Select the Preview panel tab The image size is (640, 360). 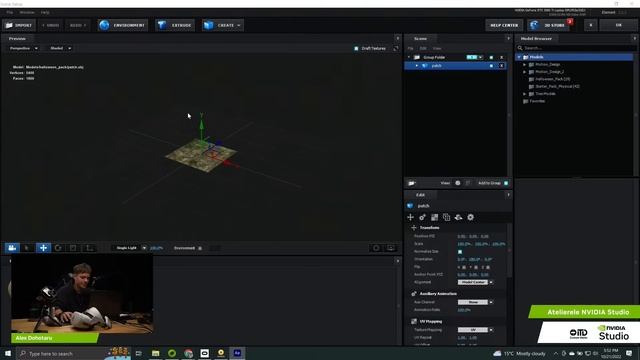pos(17,38)
